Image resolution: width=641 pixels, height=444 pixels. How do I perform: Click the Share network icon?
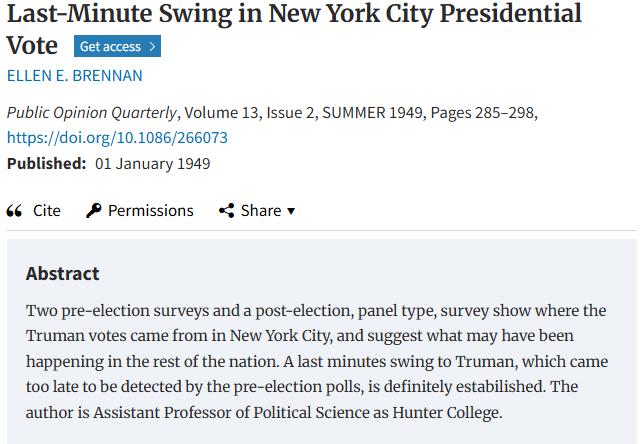pos(226,211)
